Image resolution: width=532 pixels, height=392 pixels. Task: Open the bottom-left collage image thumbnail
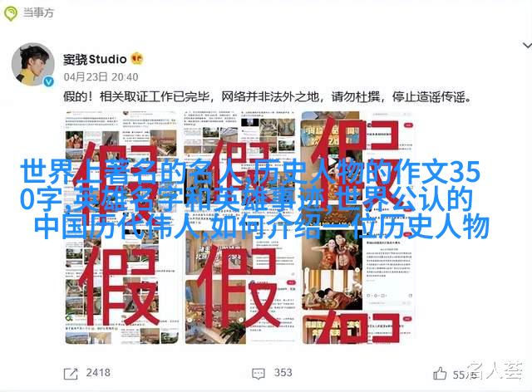[x=121, y=287]
